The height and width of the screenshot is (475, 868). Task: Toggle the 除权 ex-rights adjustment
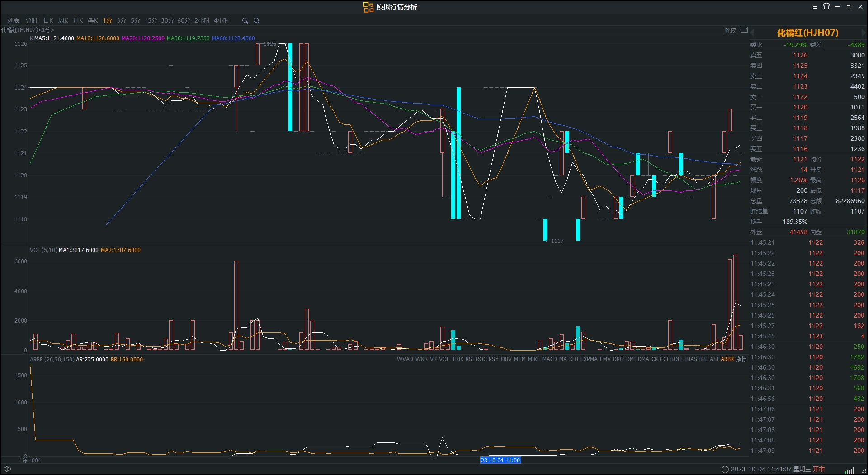pos(731,31)
